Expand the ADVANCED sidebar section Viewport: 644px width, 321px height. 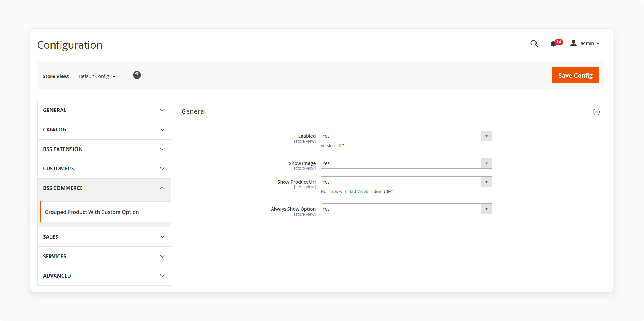tap(104, 276)
